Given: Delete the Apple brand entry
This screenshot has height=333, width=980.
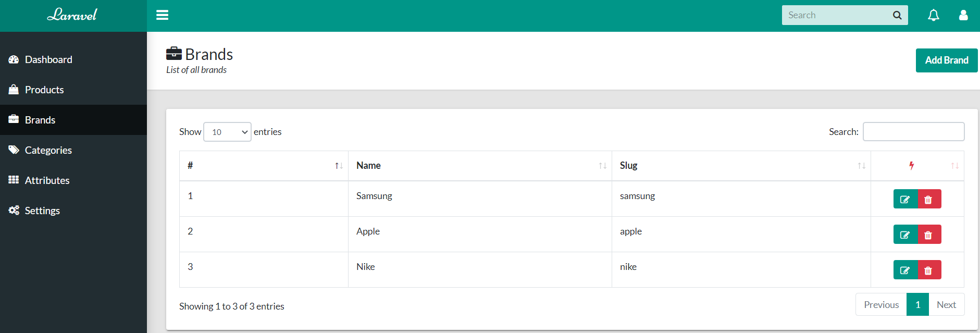Looking at the screenshot, I should click(x=928, y=235).
